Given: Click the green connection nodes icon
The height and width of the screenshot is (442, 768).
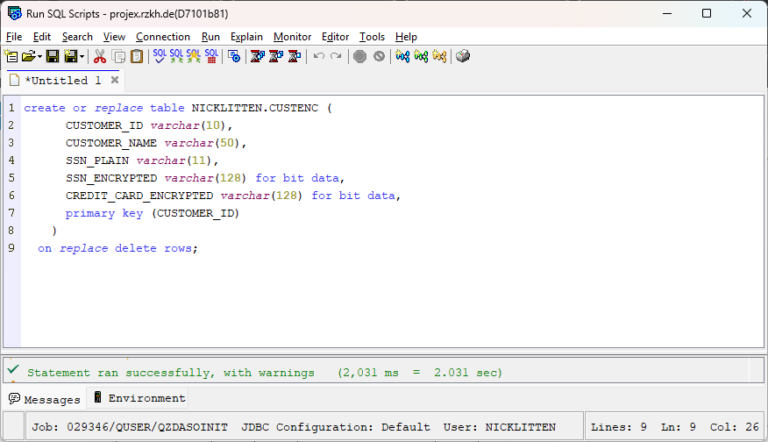Looking at the screenshot, I should pos(421,56).
